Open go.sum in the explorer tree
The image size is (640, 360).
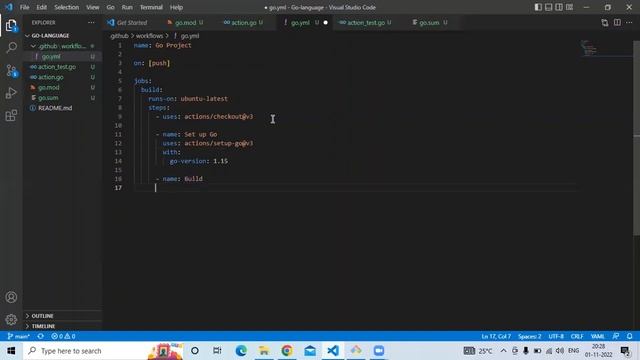(x=48, y=98)
